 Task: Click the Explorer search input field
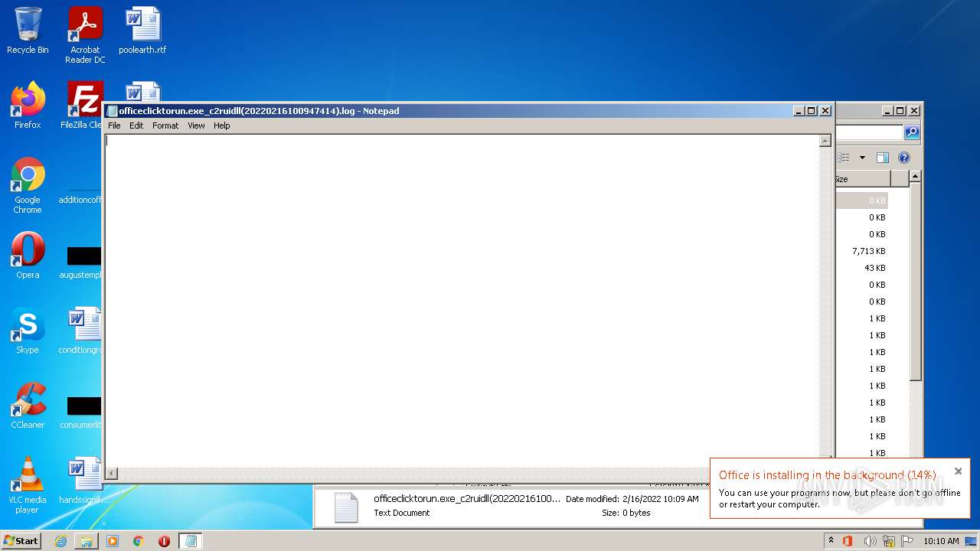coord(870,132)
